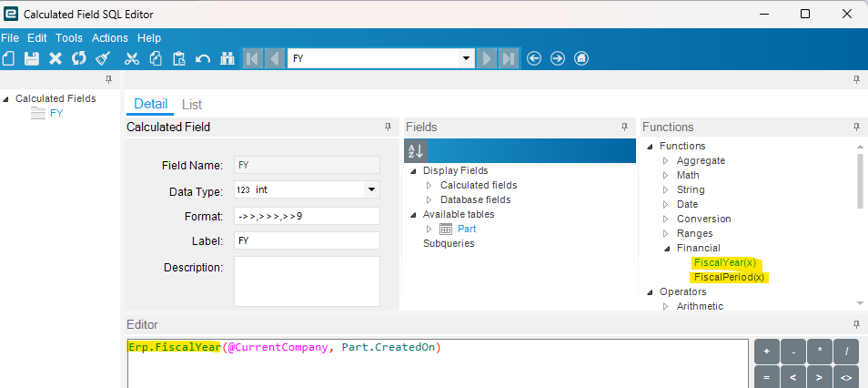The width and height of the screenshot is (868, 388).
Task: Insert the plus operator button
Action: (x=767, y=352)
